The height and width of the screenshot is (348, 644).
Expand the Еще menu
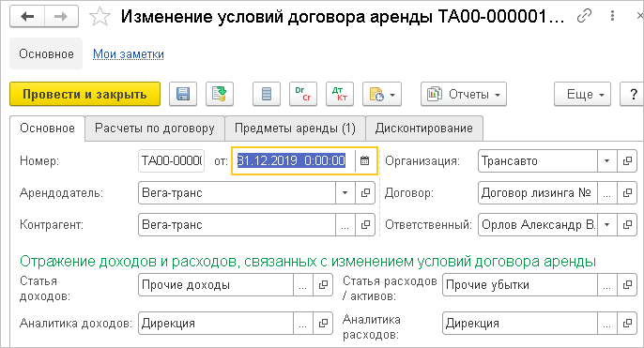point(582,95)
